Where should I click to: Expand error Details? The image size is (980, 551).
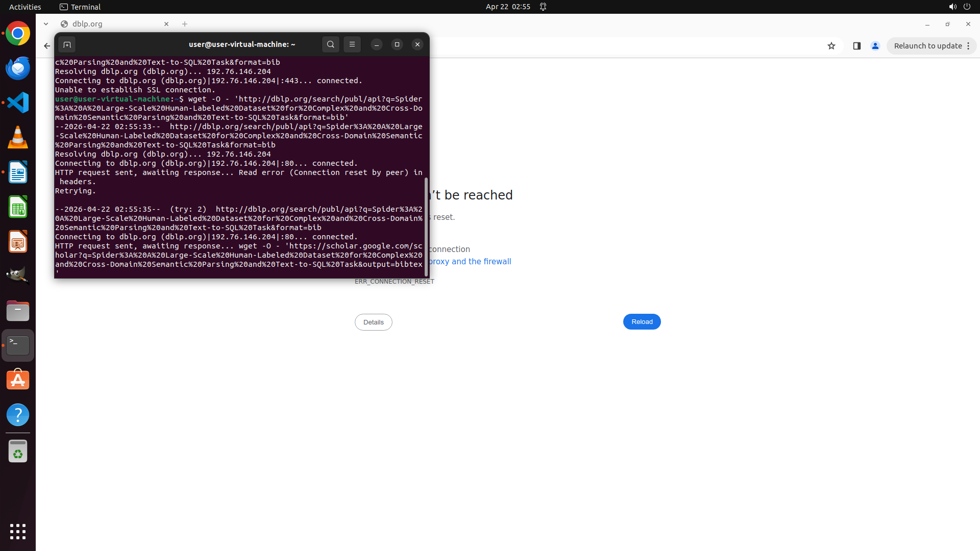(373, 322)
